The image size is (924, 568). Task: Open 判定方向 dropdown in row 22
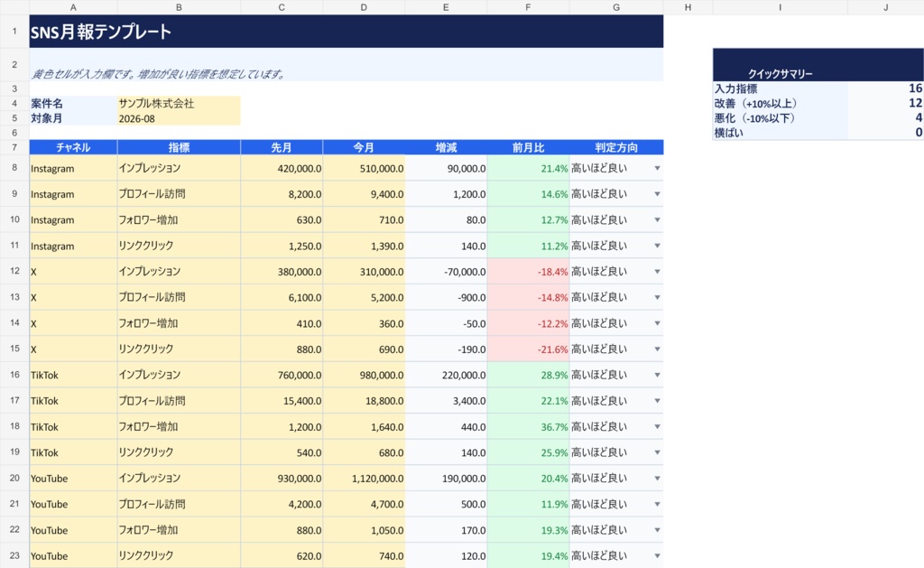coord(657,530)
